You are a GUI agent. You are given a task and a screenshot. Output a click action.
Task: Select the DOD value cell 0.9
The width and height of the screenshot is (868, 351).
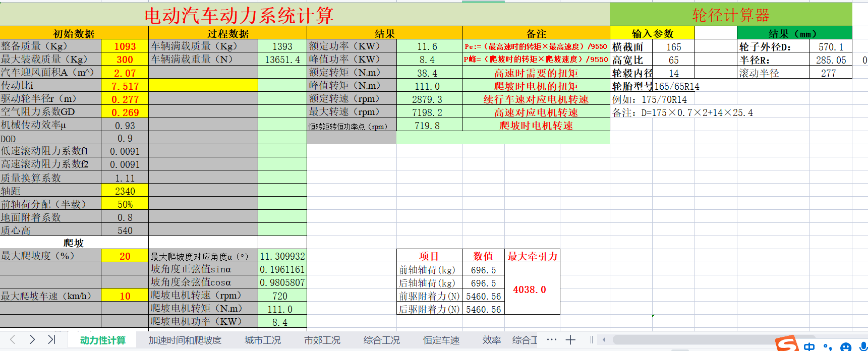coord(125,138)
